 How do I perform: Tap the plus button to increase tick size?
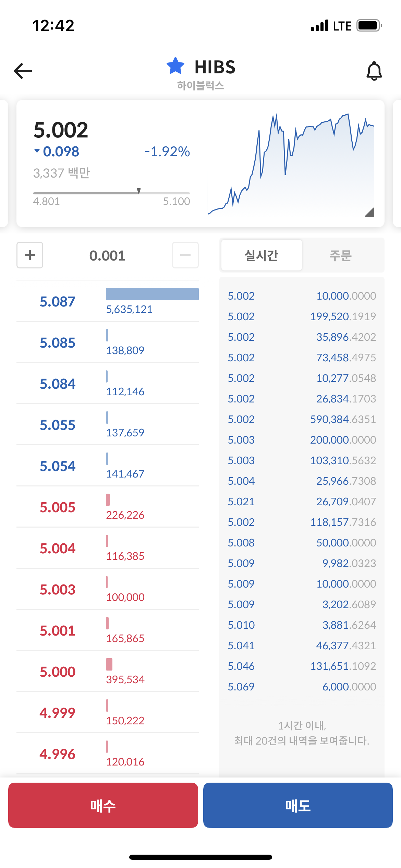30,255
